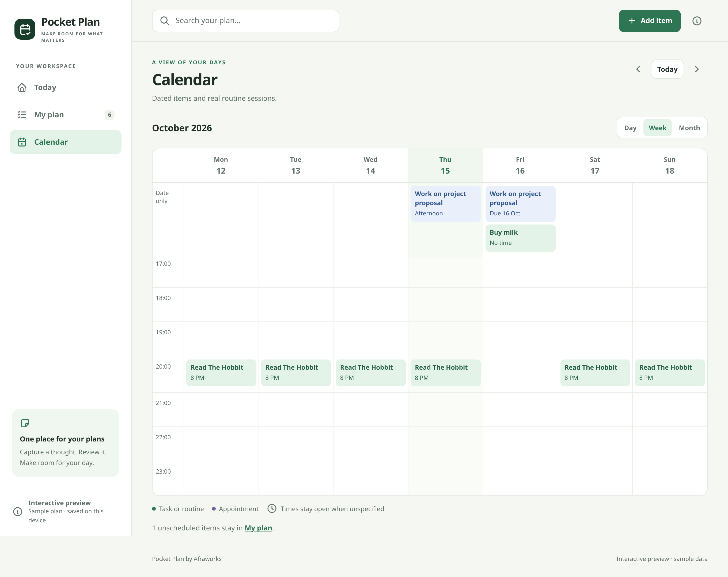Open Thursday's Work on project proposal Afternoon item
Image resolution: width=728 pixels, height=577 pixels.
pos(445,204)
